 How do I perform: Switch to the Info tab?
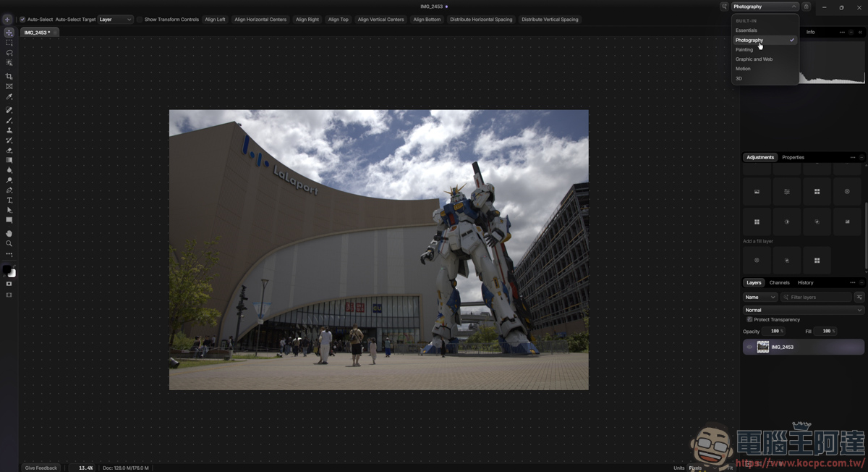click(811, 32)
